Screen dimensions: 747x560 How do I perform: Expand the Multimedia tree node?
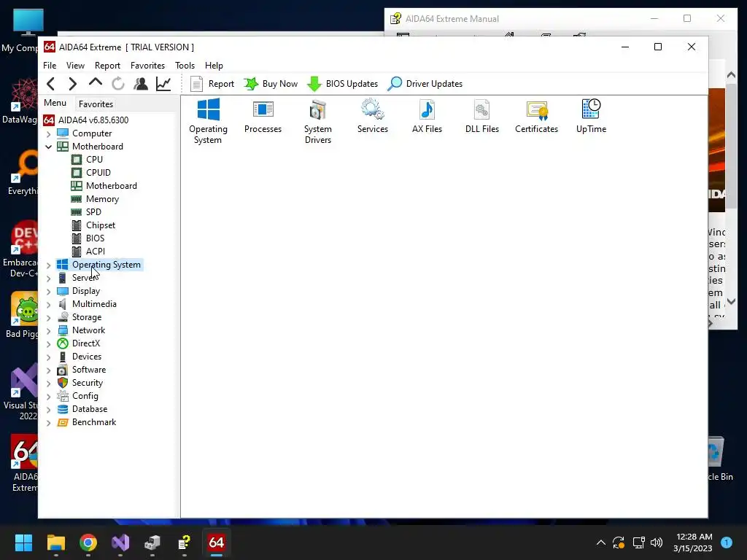[49, 304]
